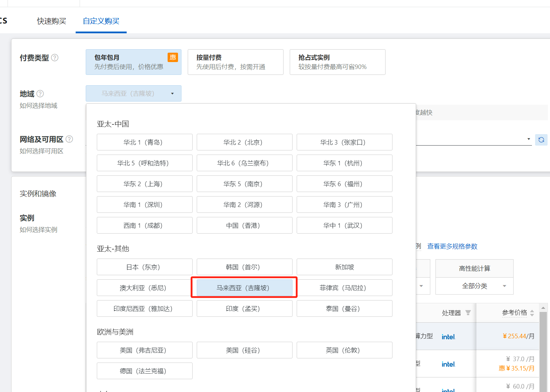Choose region 美国（弗吉尼亚）
This screenshot has width=550, height=392.
[x=145, y=350]
